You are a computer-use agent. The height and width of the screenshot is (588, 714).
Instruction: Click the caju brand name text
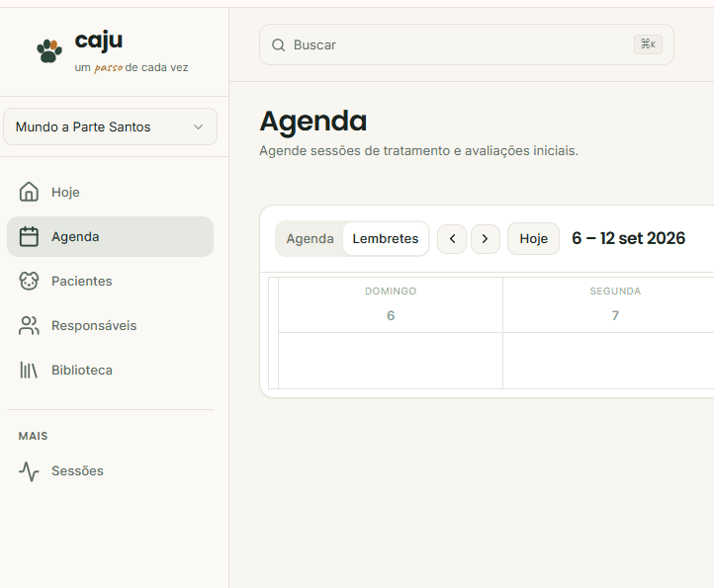pos(98,41)
